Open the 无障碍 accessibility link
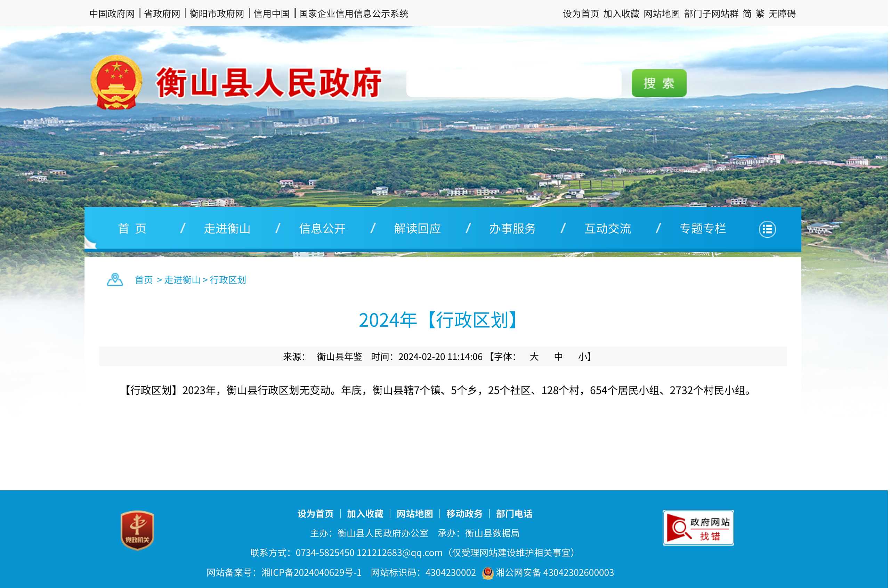 pos(782,14)
